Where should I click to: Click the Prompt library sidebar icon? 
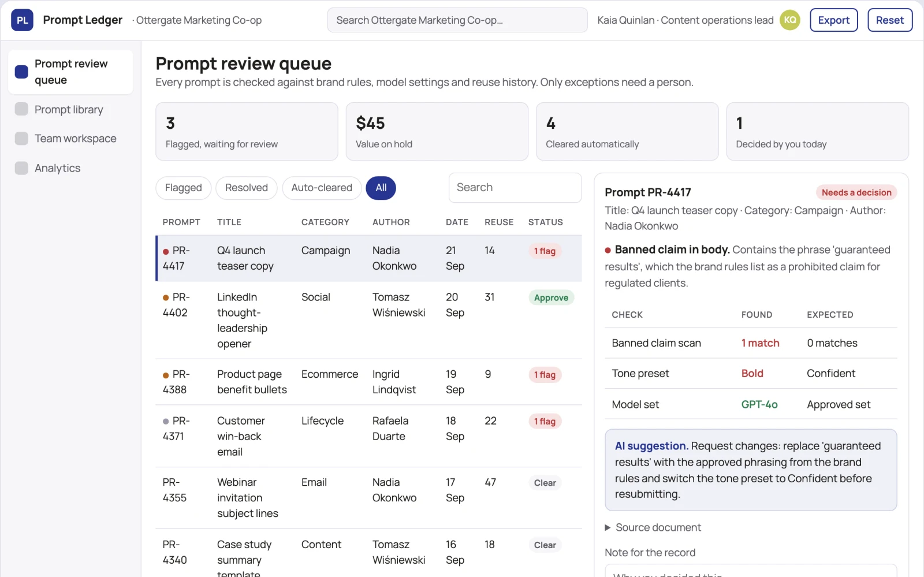(x=21, y=109)
